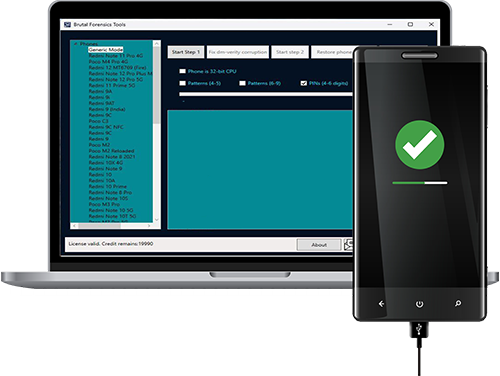Screen dimensions: 500x376
Task: Select Poco M4 Pro 4G
Action: click(108, 61)
